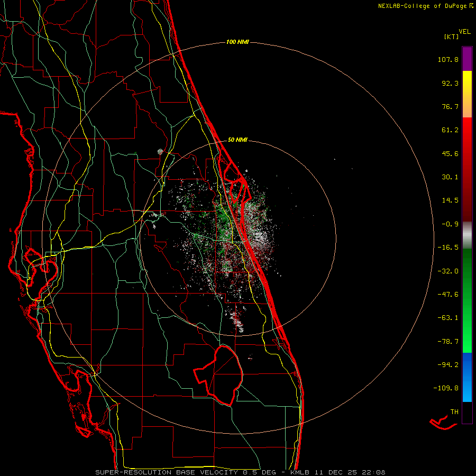This screenshot has width=476, height=476.
Task: Click the KMLB 11 DEC 25 22:08 timestamp
Action: coord(337,472)
